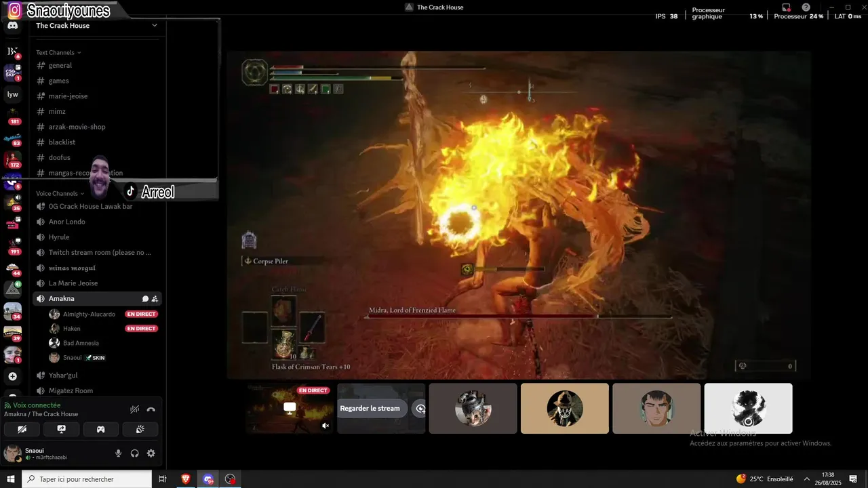Open server icon with 191 badge
Screen dimensions: 868x488
tap(12, 245)
